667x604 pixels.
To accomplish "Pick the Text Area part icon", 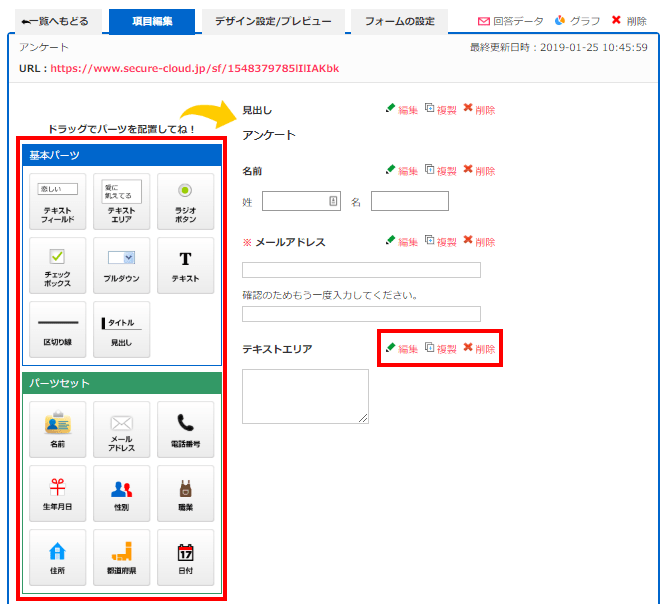I will (x=121, y=201).
